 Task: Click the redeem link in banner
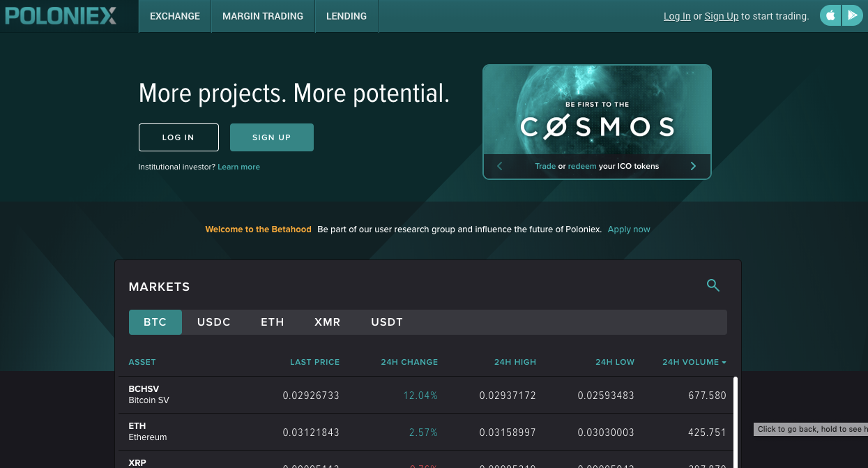(582, 166)
